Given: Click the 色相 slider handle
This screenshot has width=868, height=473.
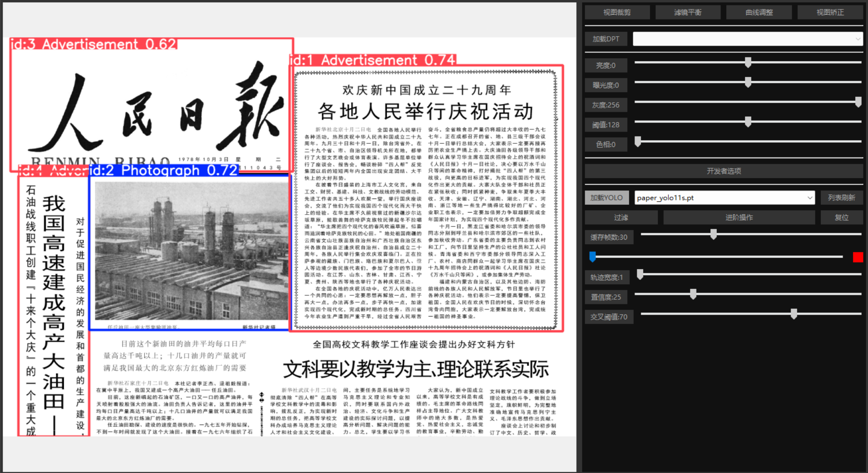Looking at the screenshot, I should click(638, 142).
